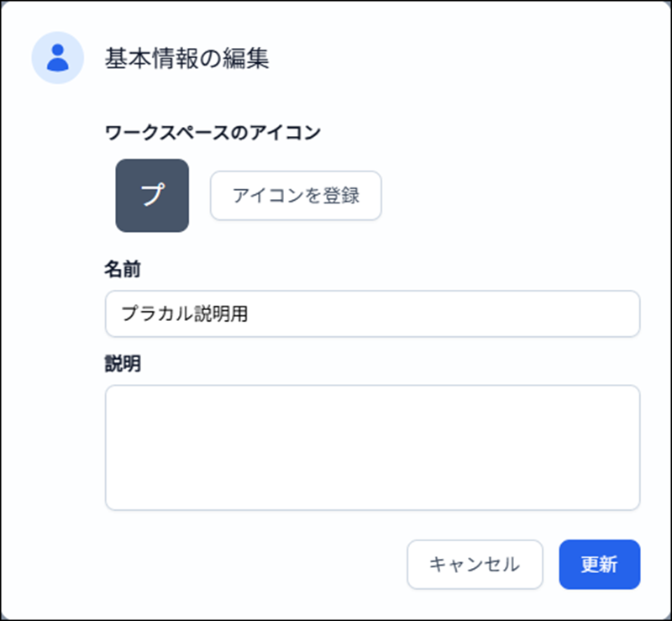Click the blue user avatar icon in header
This screenshot has width=672, height=621.
57,58
